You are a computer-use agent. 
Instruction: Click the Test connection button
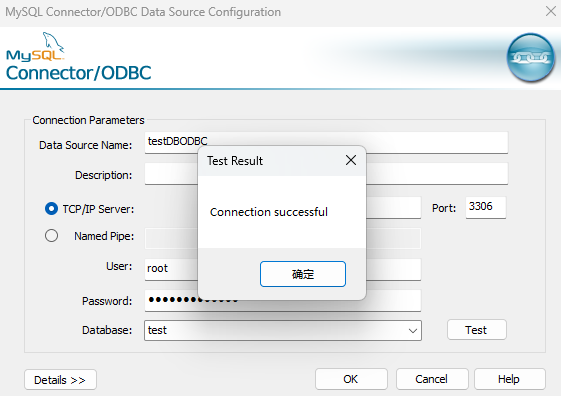(x=477, y=330)
